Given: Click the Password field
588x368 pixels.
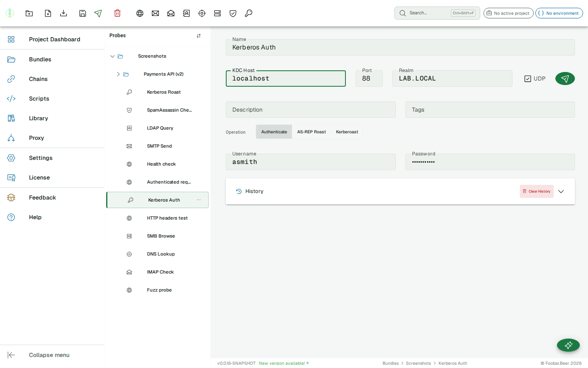Looking at the screenshot, I should coord(490,162).
